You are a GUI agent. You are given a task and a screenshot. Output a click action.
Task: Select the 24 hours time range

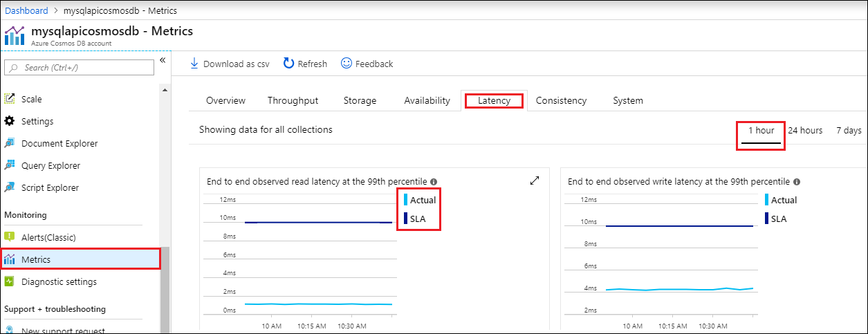tap(805, 130)
